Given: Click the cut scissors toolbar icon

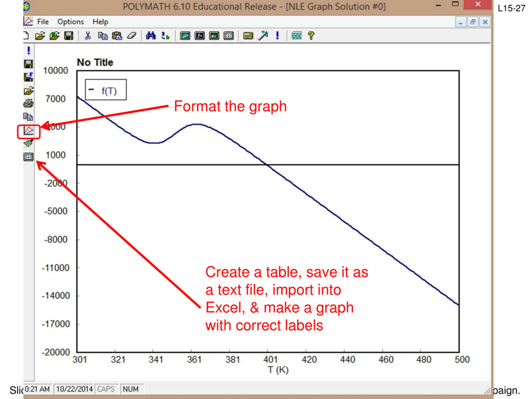Looking at the screenshot, I should [x=88, y=36].
